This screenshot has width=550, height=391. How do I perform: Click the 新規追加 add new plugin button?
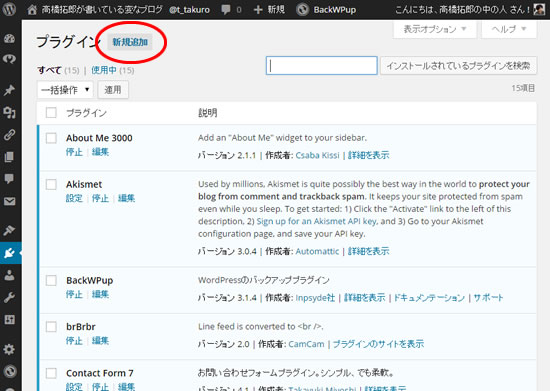(130, 42)
